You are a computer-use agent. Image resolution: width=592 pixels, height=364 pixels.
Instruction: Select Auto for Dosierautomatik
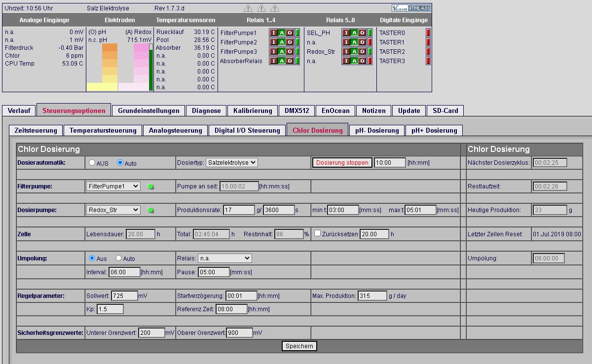[120, 163]
